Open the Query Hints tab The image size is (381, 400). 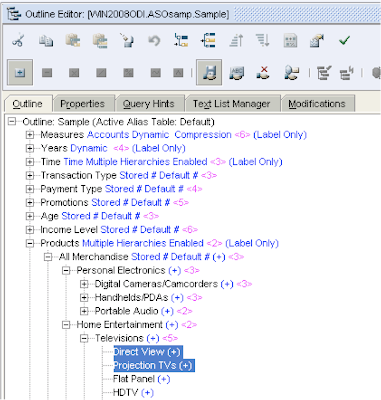149,104
